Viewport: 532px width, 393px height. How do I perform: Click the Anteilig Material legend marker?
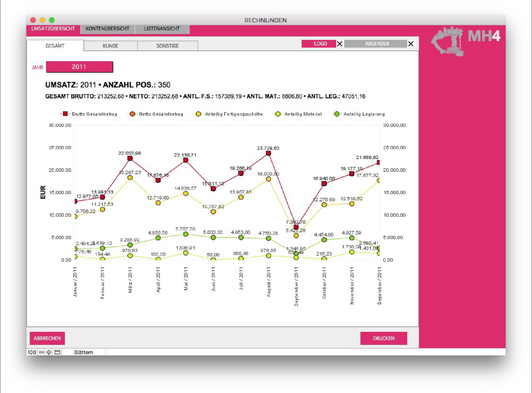tap(278, 114)
